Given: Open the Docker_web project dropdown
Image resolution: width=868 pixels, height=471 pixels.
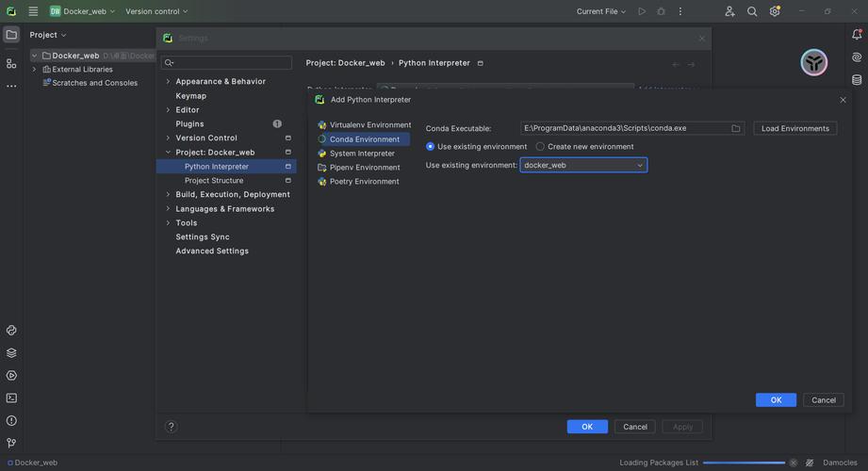Looking at the screenshot, I should 83,11.
